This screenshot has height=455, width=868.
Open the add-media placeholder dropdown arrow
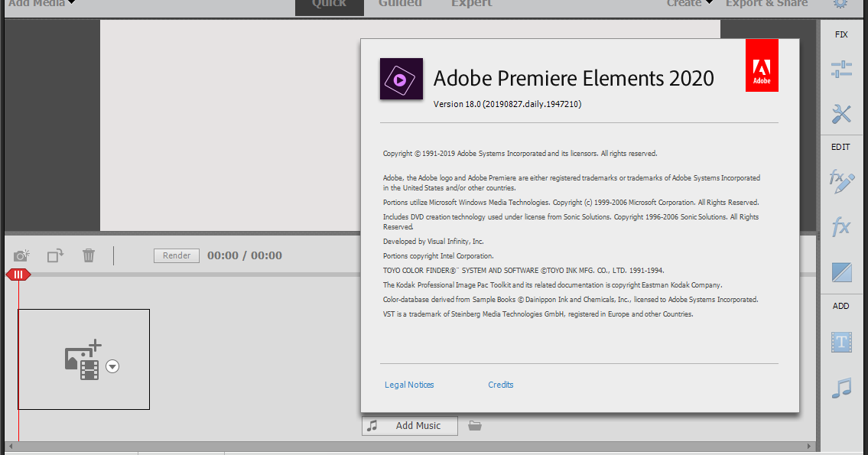tap(112, 366)
